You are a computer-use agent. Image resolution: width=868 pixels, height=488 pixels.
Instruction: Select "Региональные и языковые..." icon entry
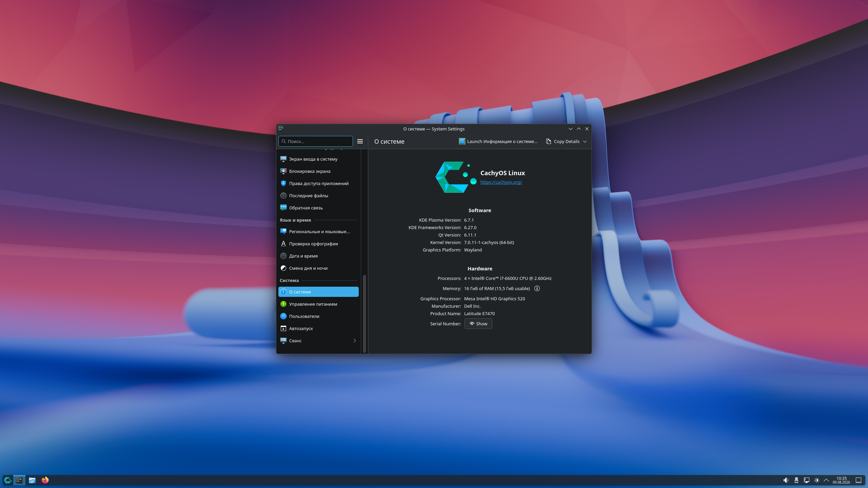pyautogui.click(x=318, y=231)
